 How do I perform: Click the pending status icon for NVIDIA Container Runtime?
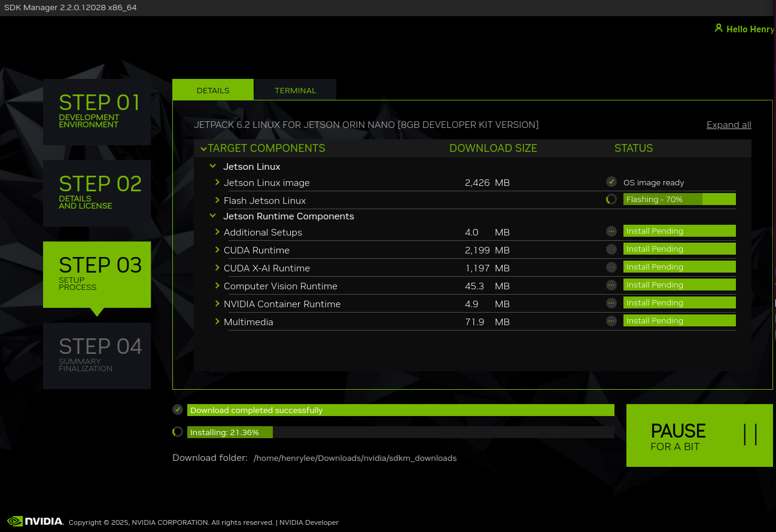click(611, 303)
